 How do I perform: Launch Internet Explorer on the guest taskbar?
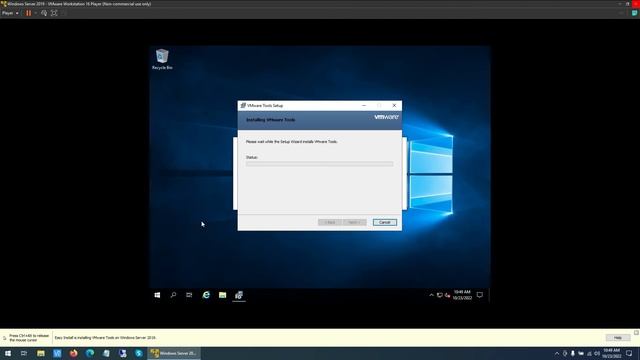(x=206, y=295)
